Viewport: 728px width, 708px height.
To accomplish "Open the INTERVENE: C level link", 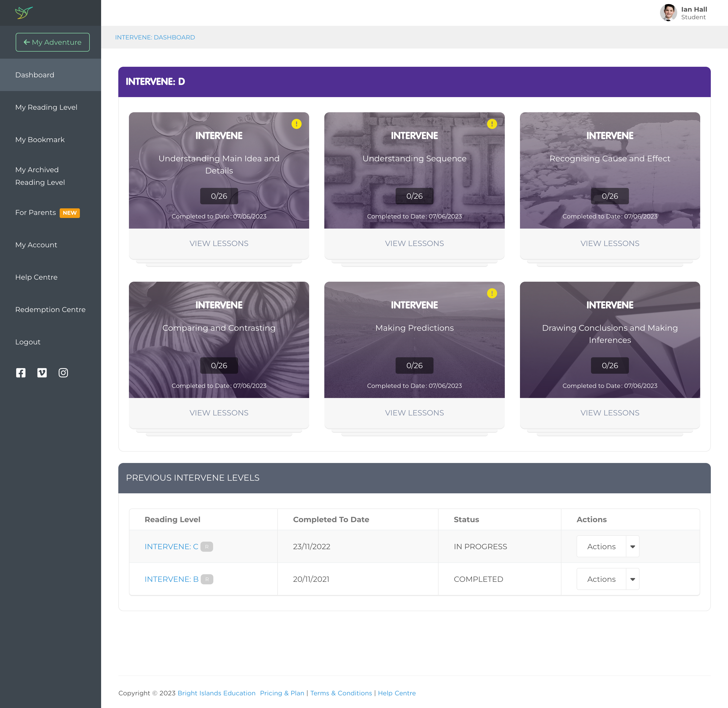I will coord(171,547).
